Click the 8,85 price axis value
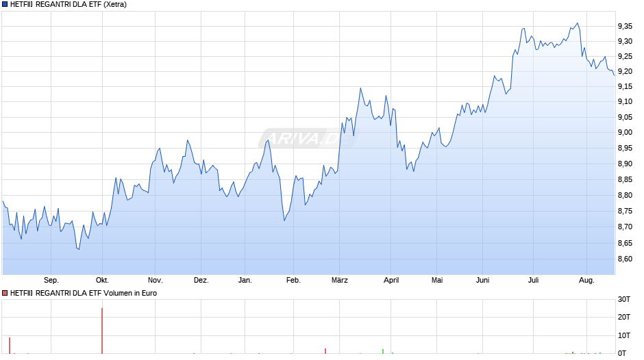The image size is (644, 360). tap(625, 180)
